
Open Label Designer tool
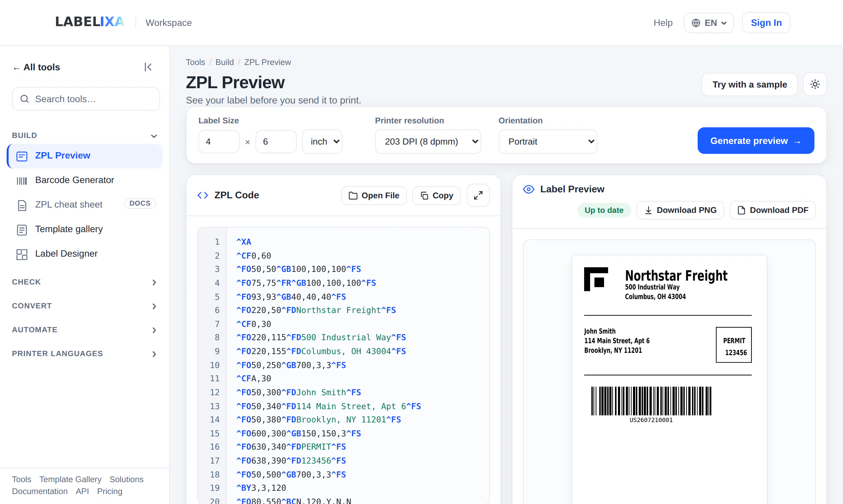[x=85, y=254]
